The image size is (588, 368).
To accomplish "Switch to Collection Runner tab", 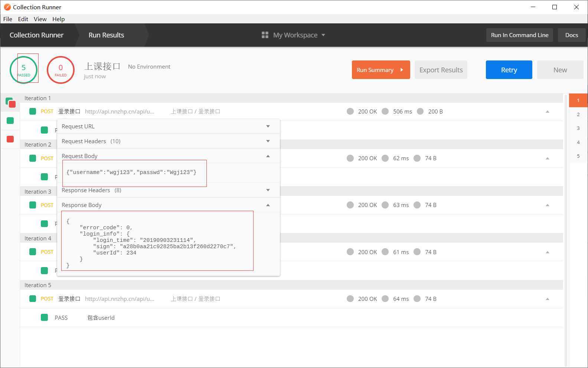I will click(36, 35).
